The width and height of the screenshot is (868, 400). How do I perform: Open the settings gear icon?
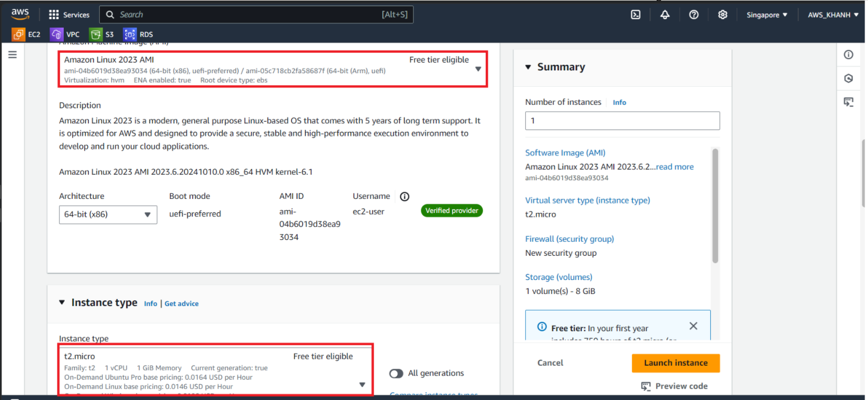[723, 15]
